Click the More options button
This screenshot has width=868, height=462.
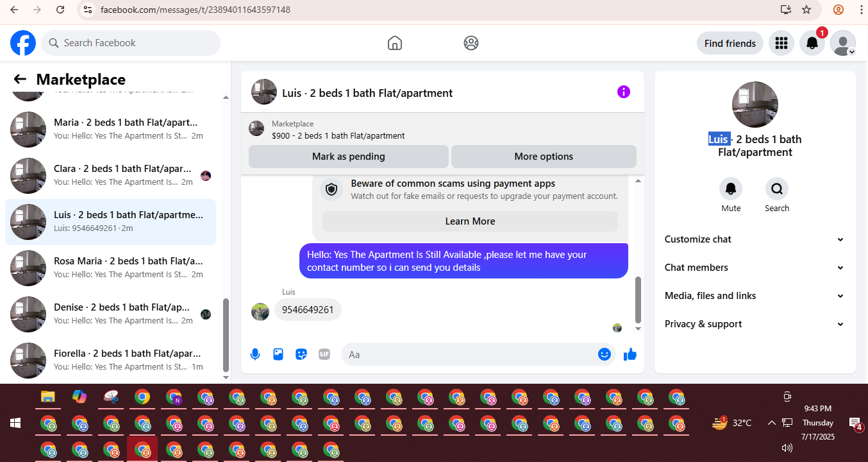[544, 157]
